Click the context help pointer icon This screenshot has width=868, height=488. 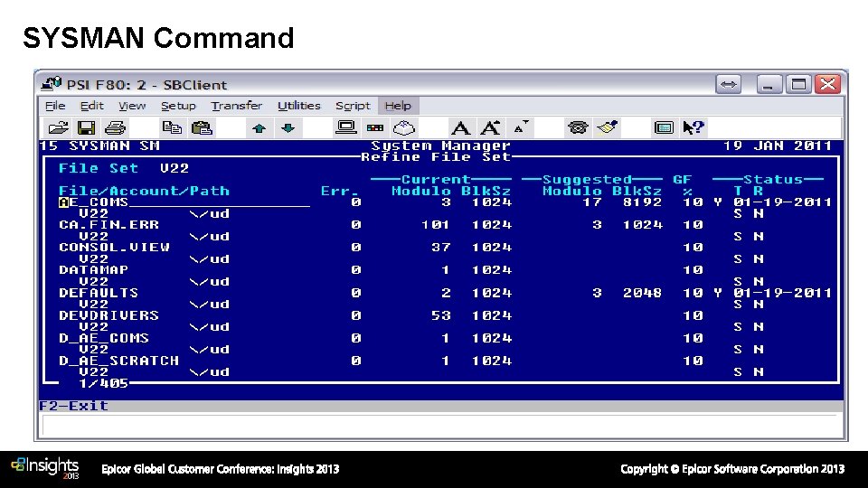(x=693, y=127)
